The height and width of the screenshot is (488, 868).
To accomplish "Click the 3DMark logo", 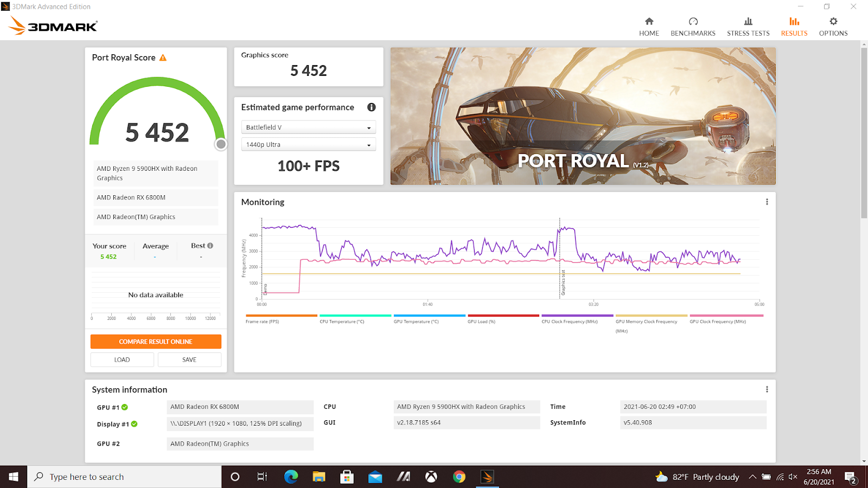I will 53,25.
